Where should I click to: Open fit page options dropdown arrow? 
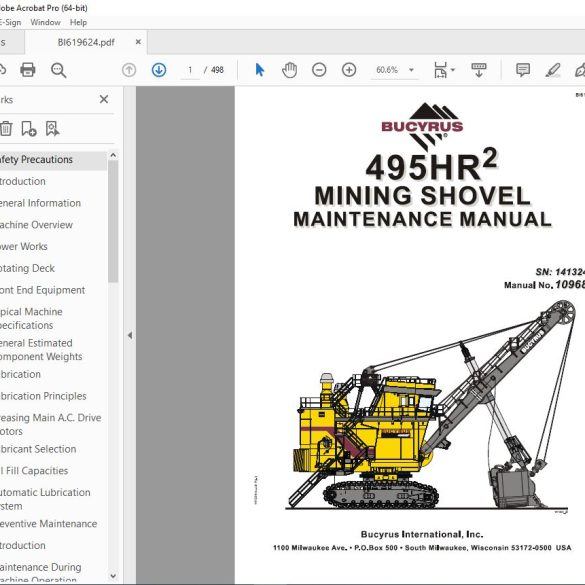pyautogui.click(x=453, y=70)
